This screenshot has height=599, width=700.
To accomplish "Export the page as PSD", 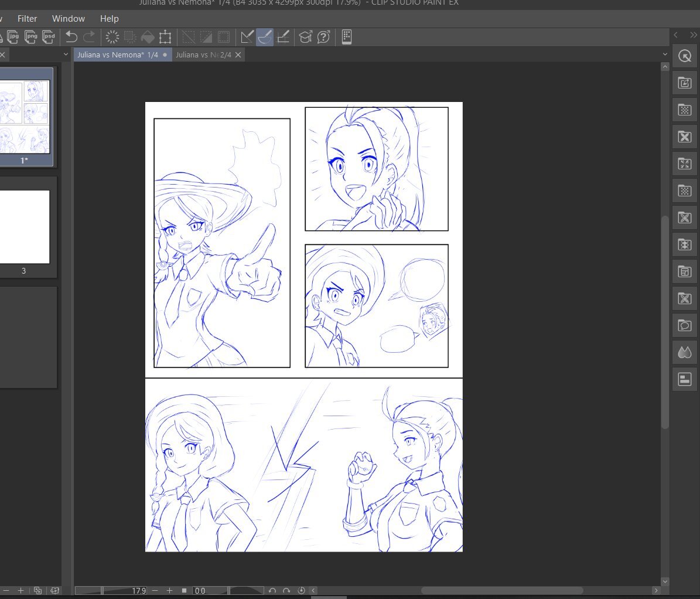I will 48,36.
